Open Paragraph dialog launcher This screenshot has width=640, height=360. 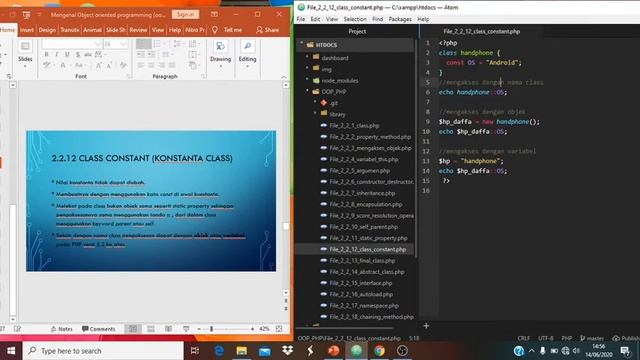coord(203,76)
